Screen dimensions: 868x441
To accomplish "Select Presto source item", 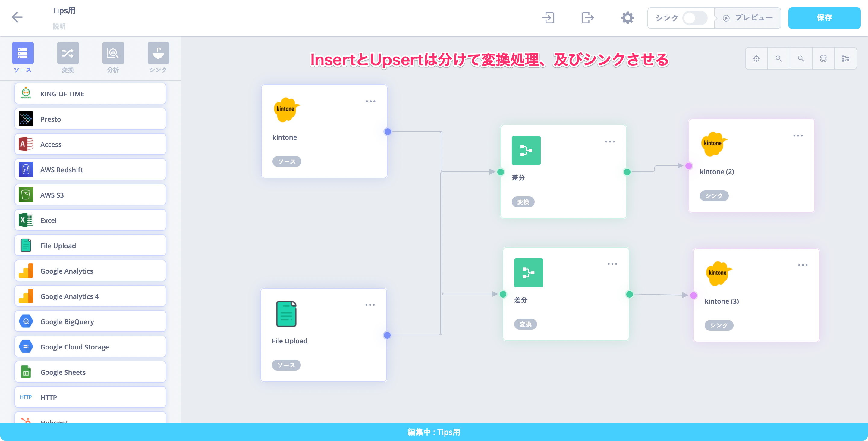I will point(90,119).
